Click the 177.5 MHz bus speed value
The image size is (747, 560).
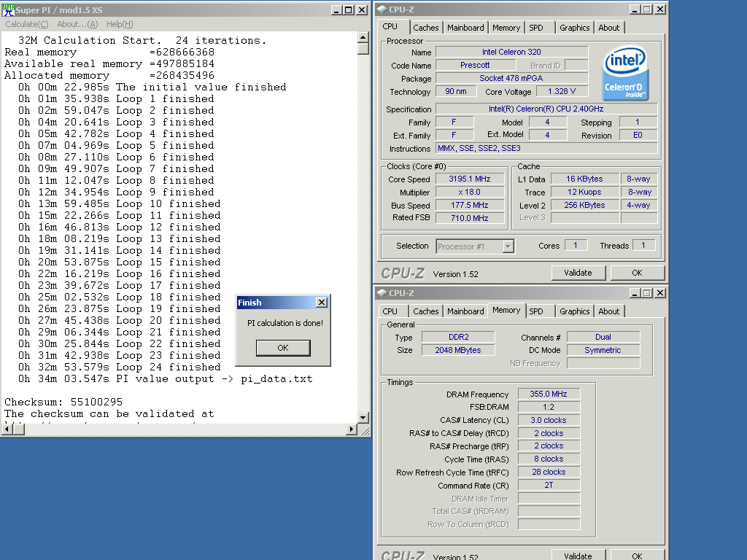click(x=470, y=205)
